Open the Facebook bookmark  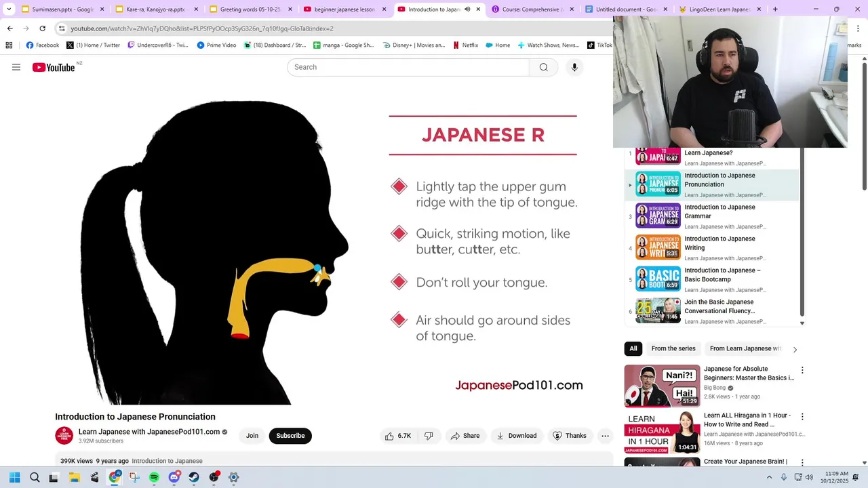pos(43,45)
